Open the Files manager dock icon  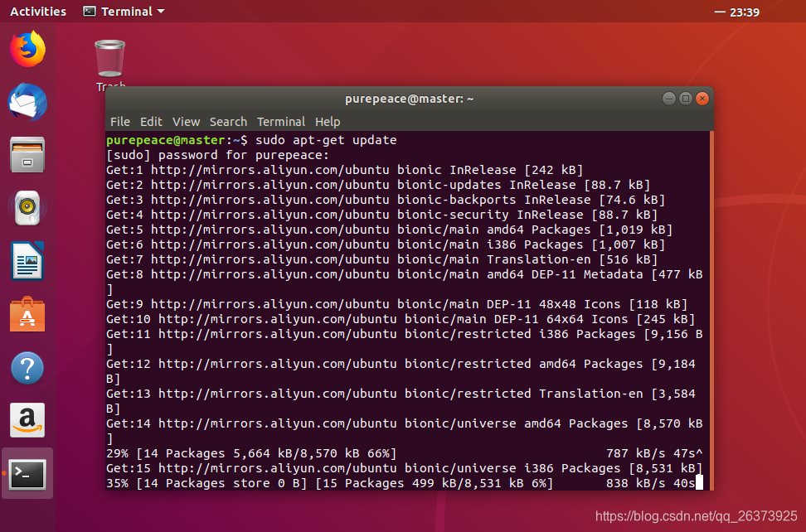pyautogui.click(x=27, y=155)
